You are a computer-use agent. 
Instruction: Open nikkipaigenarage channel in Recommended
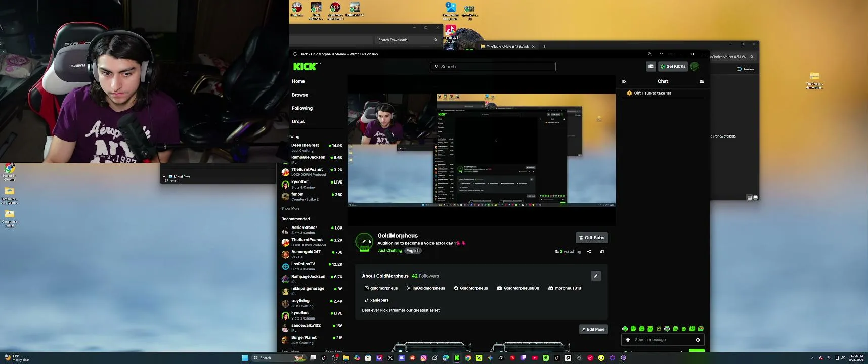[x=312, y=291]
